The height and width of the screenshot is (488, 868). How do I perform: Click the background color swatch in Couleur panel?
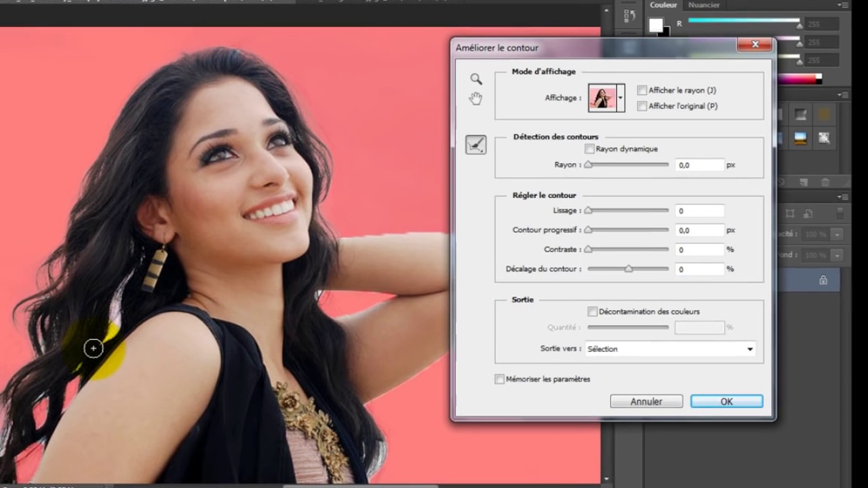tap(665, 32)
